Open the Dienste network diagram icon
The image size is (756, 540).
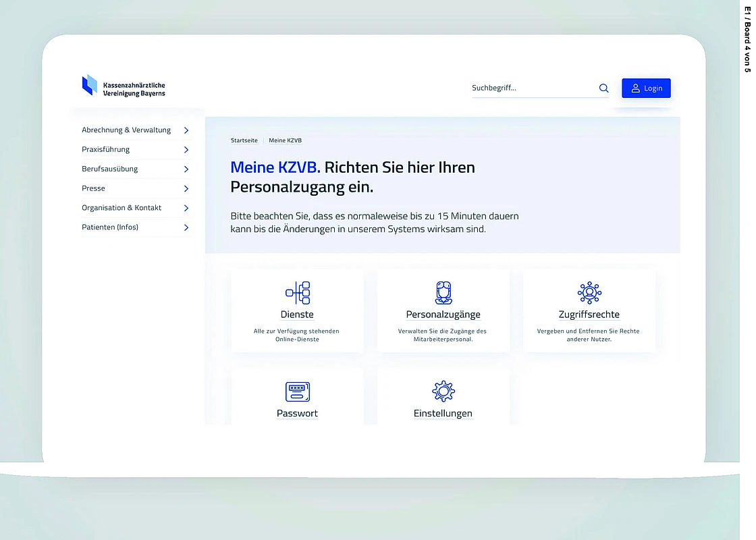[x=298, y=293]
